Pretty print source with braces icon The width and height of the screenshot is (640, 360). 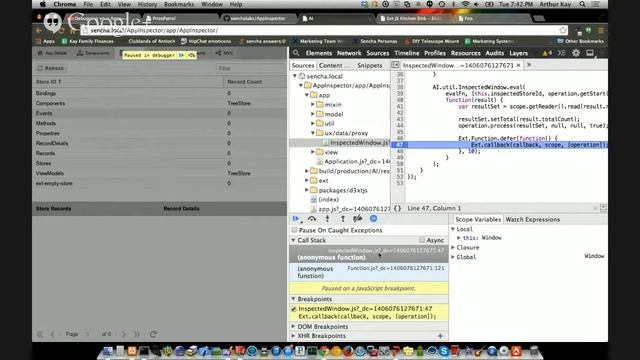click(397, 208)
